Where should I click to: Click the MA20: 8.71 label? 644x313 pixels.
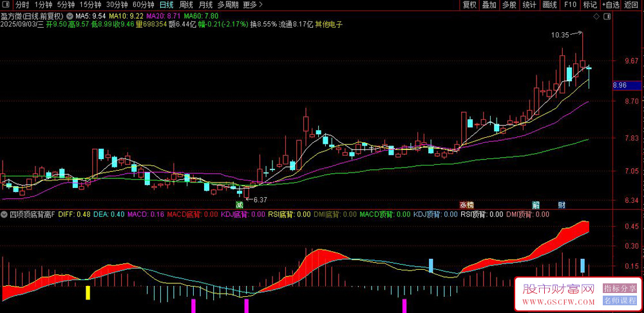pyautogui.click(x=164, y=17)
